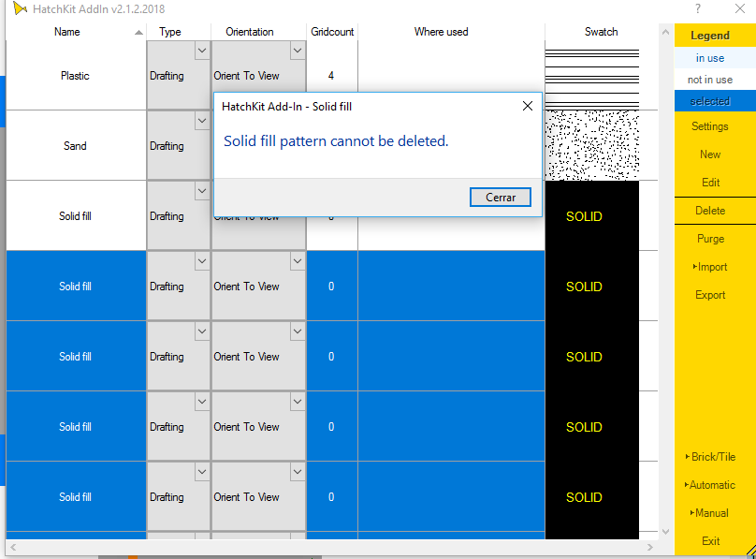Viewport: 756px width, 559px height.
Task: Open the Sand row Type dropdown
Action: (202, 121)
